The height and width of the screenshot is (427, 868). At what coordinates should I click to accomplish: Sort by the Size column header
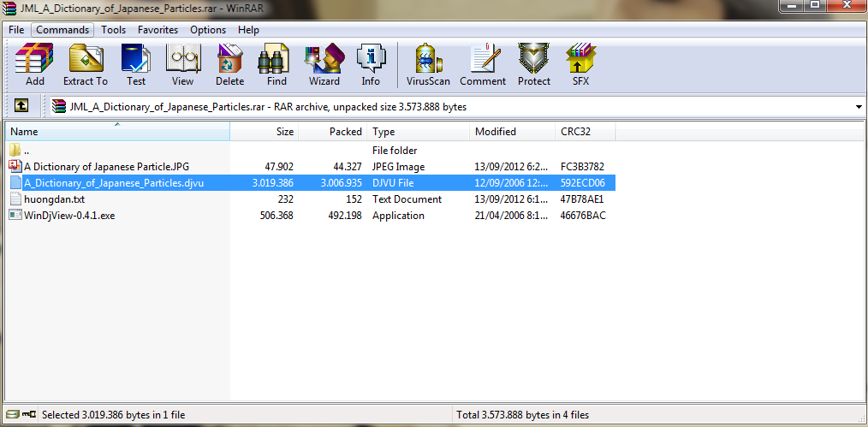(x=265, y=132)
